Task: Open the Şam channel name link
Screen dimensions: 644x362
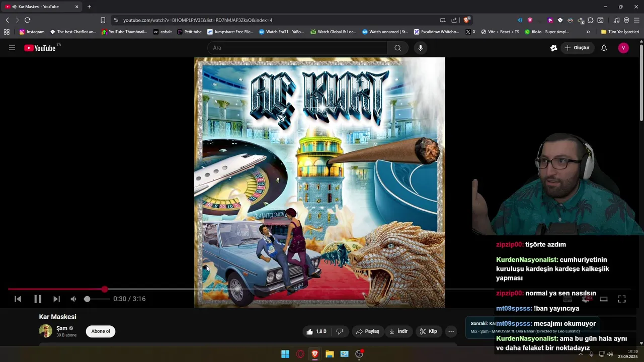Action: [62, 328]
